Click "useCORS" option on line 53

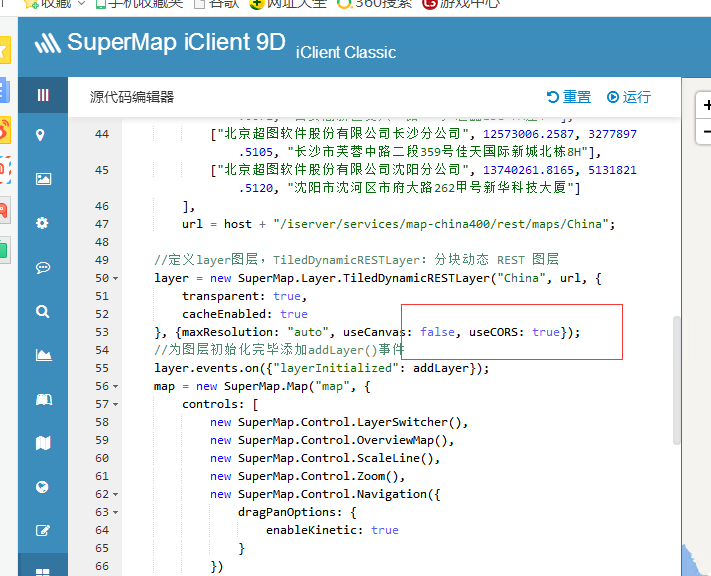(x=493, y=332)
